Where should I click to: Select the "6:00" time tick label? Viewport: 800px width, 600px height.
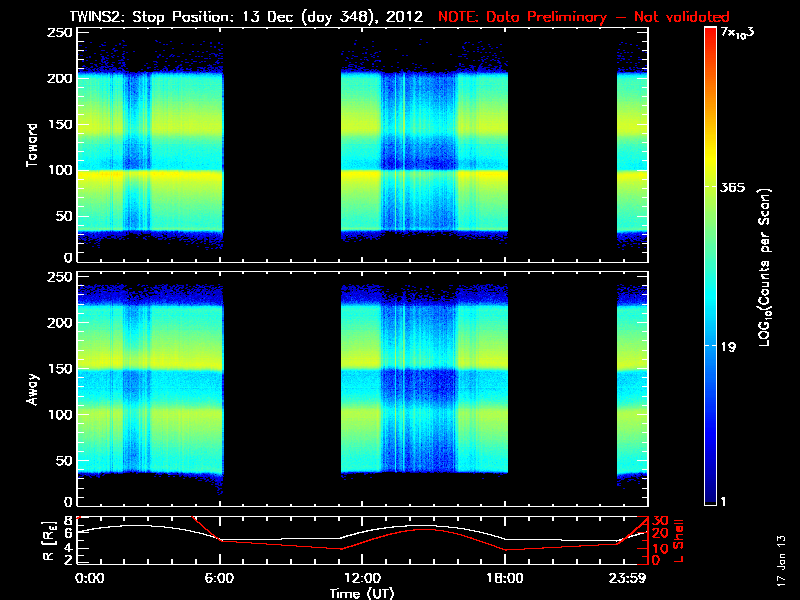(x=219, y=578)
